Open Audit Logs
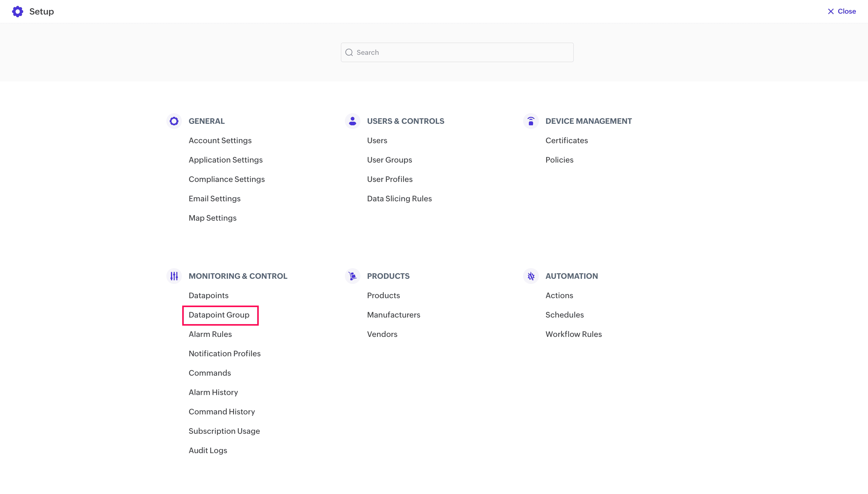The height and width of the screenshot is (494, 868). pos(208,451)
